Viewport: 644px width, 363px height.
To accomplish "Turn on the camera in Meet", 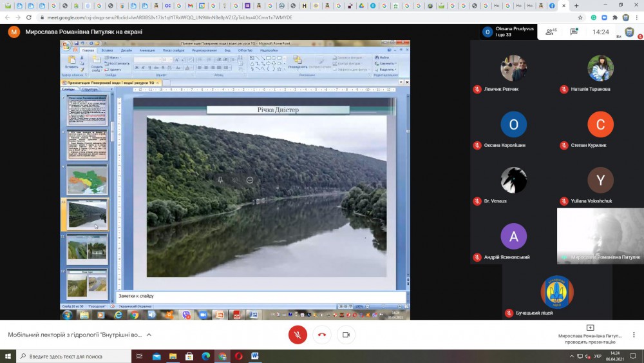I will tap(346, 335).
